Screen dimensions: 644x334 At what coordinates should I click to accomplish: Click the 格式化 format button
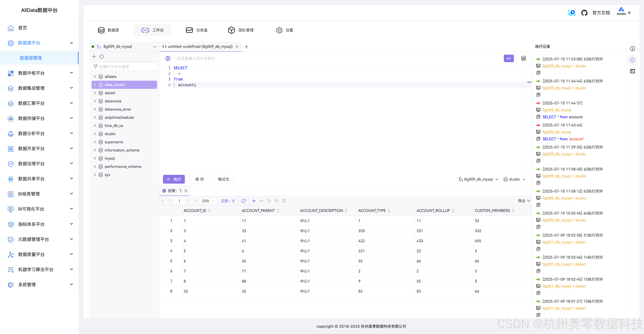coord(223,179)
